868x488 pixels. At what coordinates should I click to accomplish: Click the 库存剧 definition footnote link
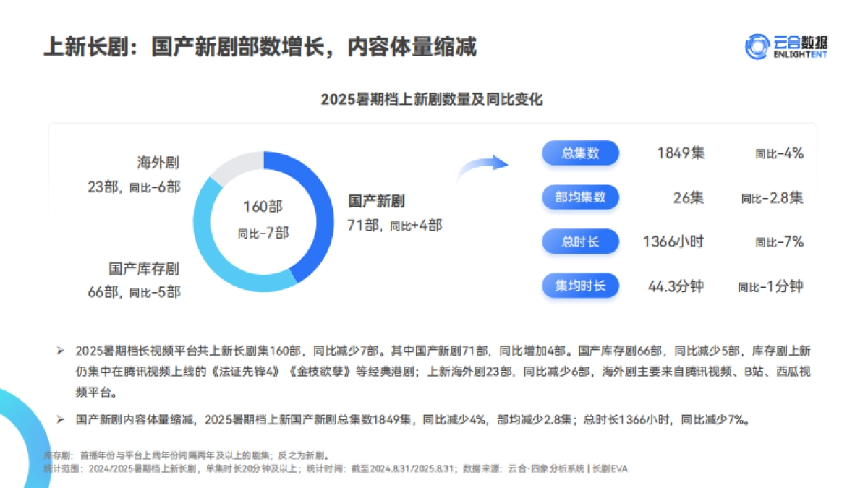tap(184, 455)
